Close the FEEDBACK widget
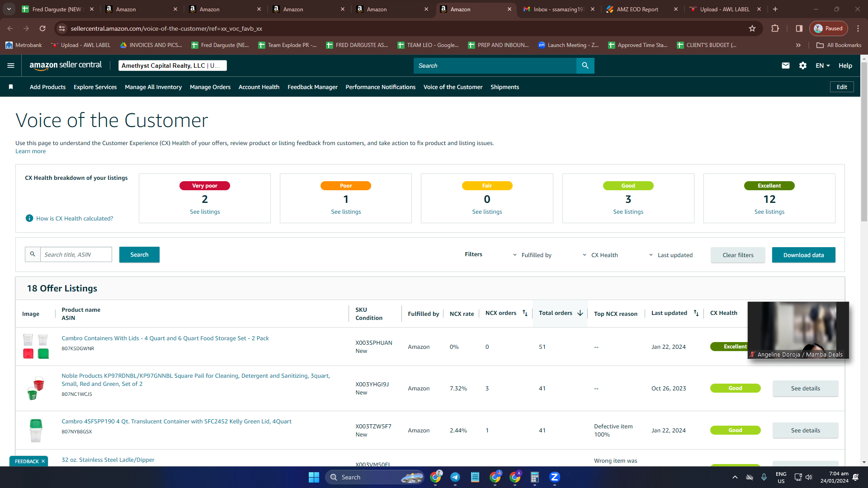The width and height of the screenshot is (868, 488). click(43, 461)
